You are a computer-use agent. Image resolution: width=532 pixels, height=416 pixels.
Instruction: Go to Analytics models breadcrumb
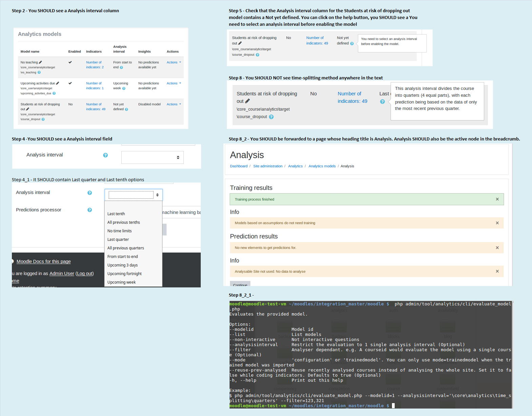click(x=322, y=166)
